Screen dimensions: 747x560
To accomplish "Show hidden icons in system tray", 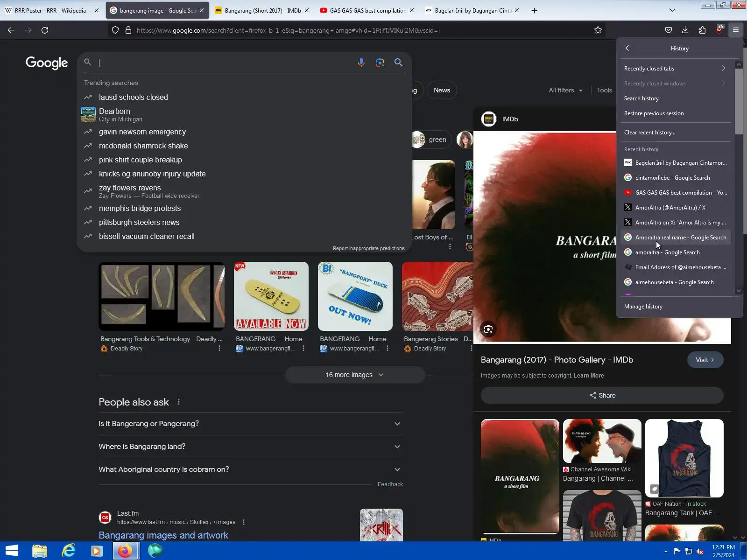I will 666,551.
